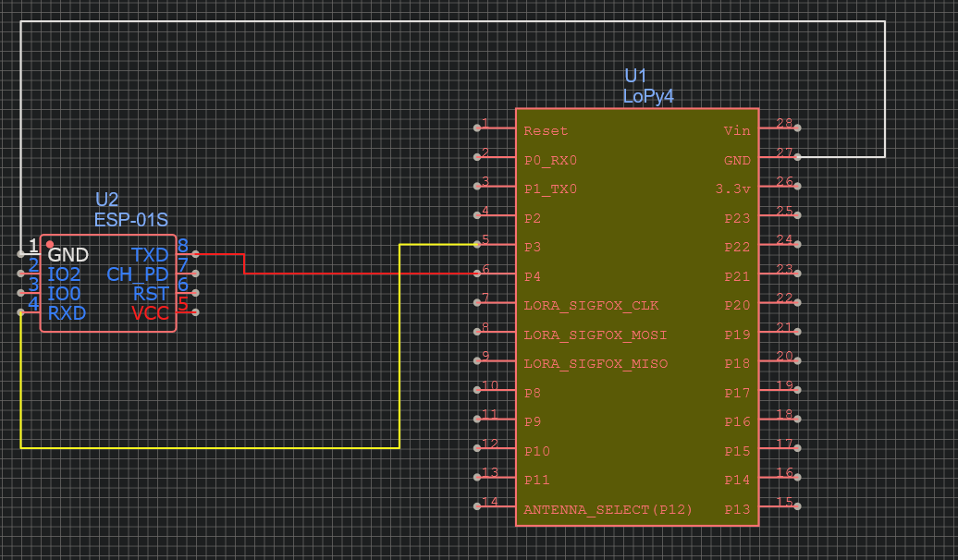The width and height of the screenshot is (958, 560).
Task: Click the P16 pin label
Action: tap(737, 421)
